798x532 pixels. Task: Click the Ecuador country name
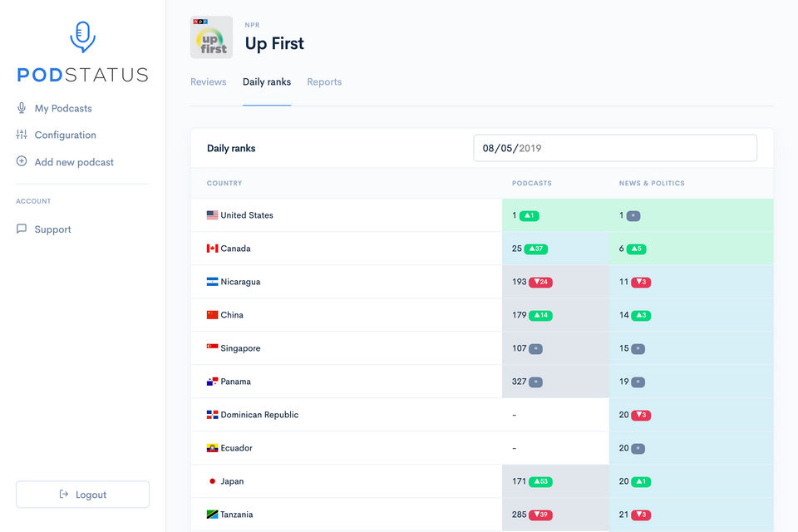click(x=237, y=448)
